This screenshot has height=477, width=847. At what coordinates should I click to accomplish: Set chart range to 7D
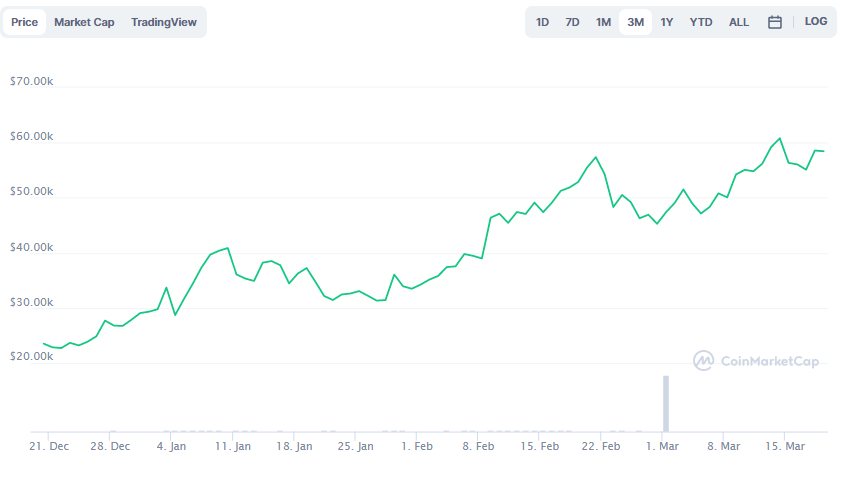pyautogui.click(x=572, y=22)
